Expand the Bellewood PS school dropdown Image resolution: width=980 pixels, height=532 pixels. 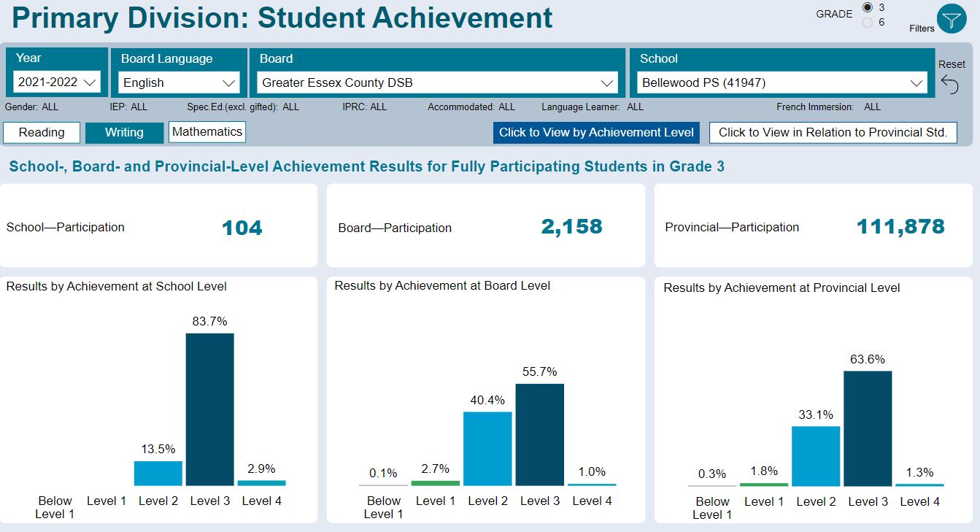[x=782, y=82]
